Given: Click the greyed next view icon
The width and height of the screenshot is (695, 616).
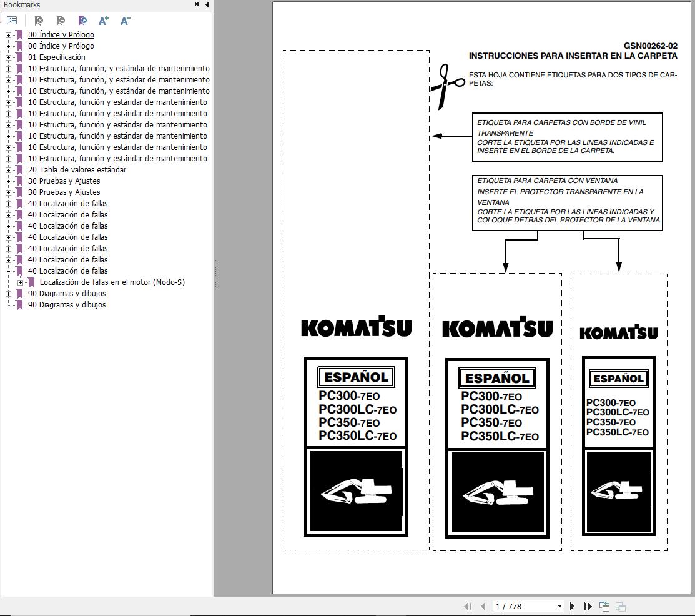Looking at the screenshot, I should pyautogui.click(x=621, y=606).
